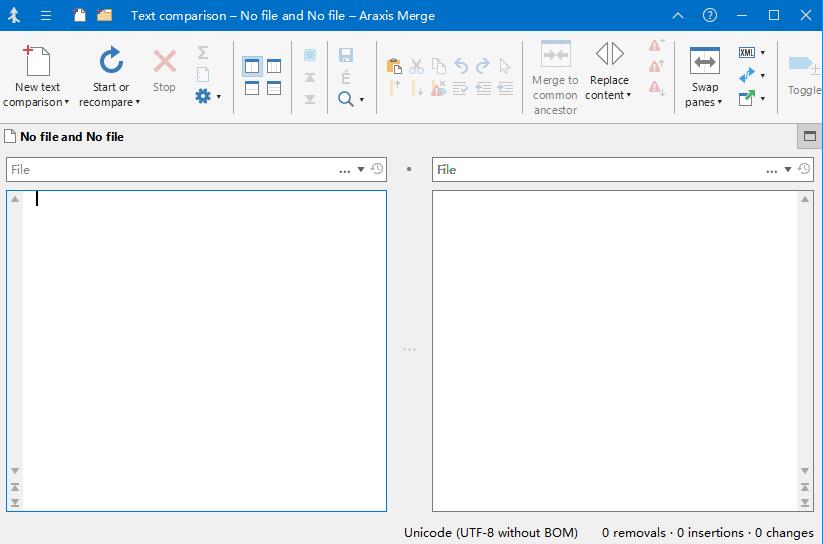Expand the dropdown beside the green arrow icon
The image size is (823, 544).
pos(763,98)
